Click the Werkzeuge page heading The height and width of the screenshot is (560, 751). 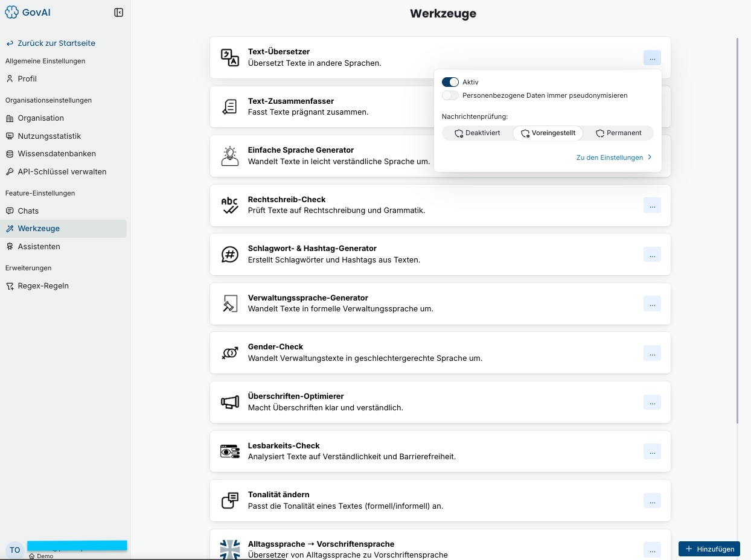click(x=443, y=13)
